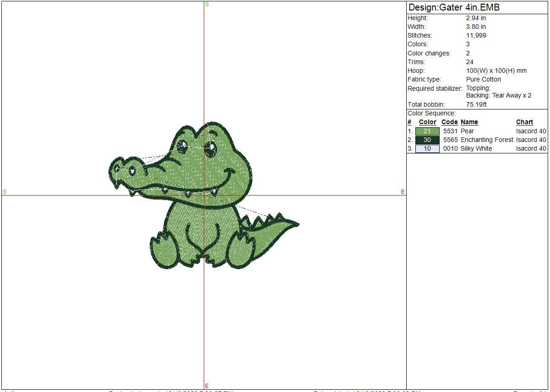Select the Stitches value 11,999

click(x=476, y=36)
